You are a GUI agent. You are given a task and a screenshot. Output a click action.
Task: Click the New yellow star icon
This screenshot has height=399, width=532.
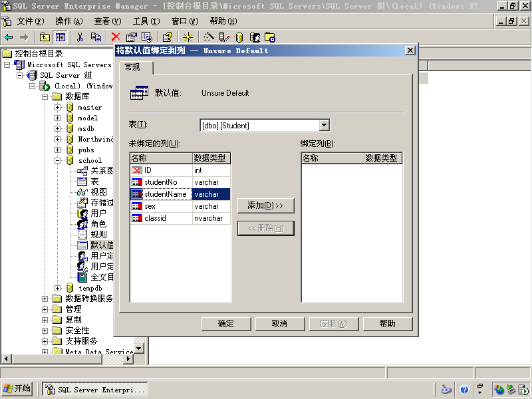tap(188, 37)
